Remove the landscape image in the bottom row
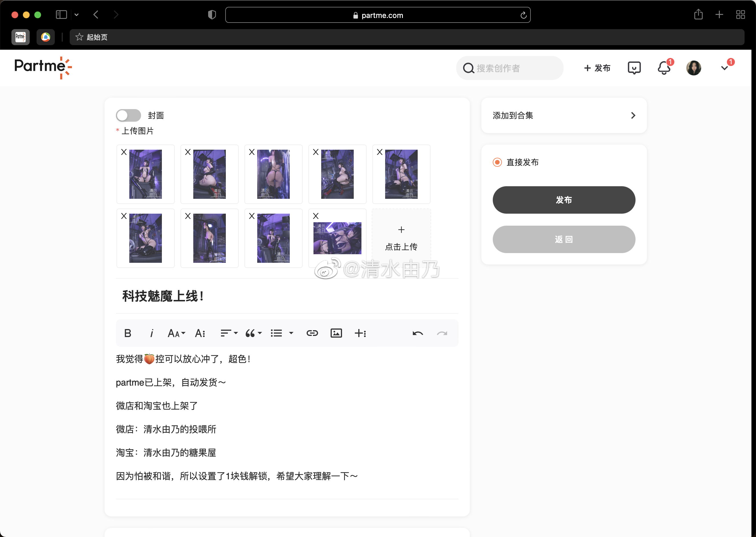This screenshot has height=537, width=756. click(316, 216)
